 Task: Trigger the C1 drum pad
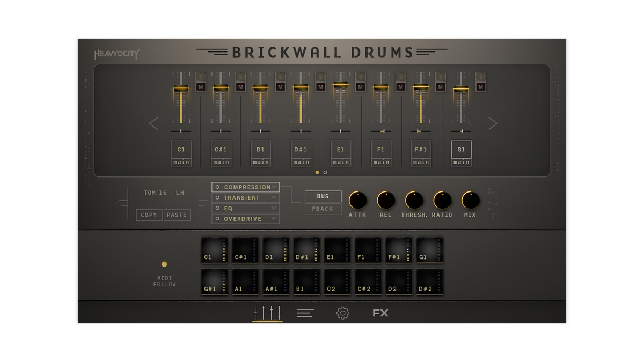pyautogui.click(x=215, y=250)
